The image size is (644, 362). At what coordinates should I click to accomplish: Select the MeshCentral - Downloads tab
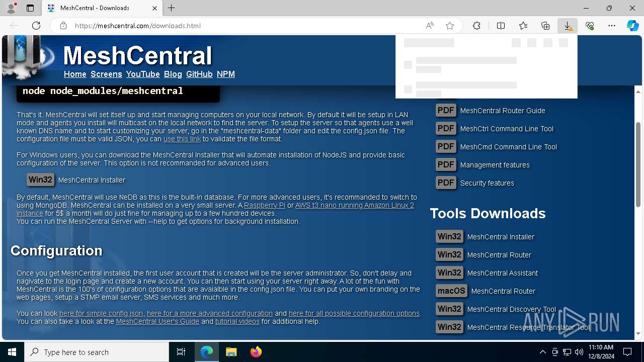(102, 8)
